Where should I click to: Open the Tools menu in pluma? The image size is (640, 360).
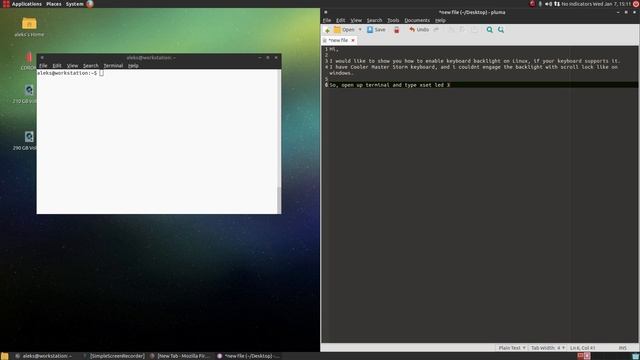pyautogui.click(x=393, y=20)
